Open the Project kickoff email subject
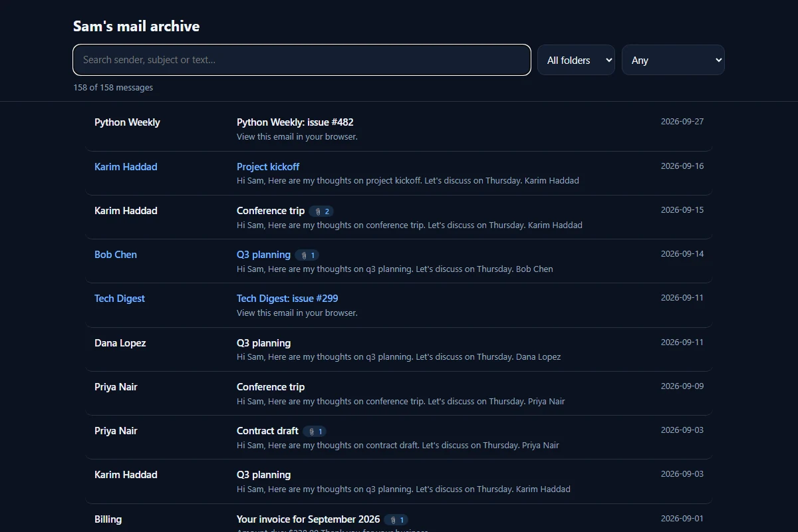This screenshot has width=798, height=532. click(x=268, y=167)
